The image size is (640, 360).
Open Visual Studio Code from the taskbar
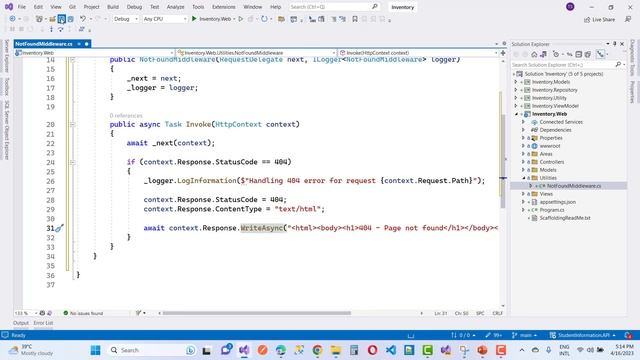click(x=391, y=350)
